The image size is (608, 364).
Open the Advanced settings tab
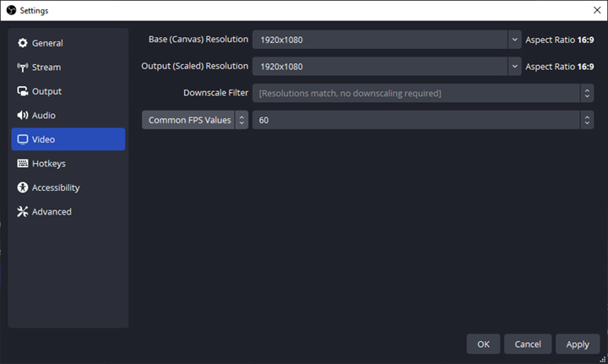coord(68,211)
